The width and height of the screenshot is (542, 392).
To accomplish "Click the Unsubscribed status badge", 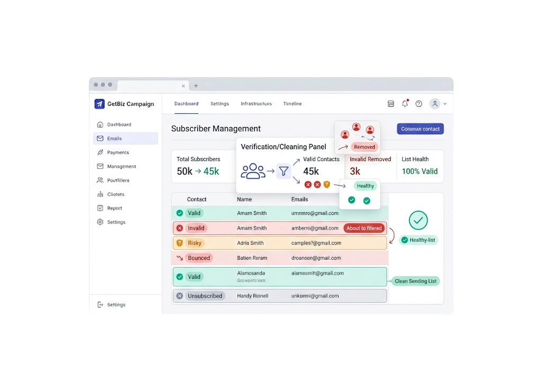I will [205, 296].
